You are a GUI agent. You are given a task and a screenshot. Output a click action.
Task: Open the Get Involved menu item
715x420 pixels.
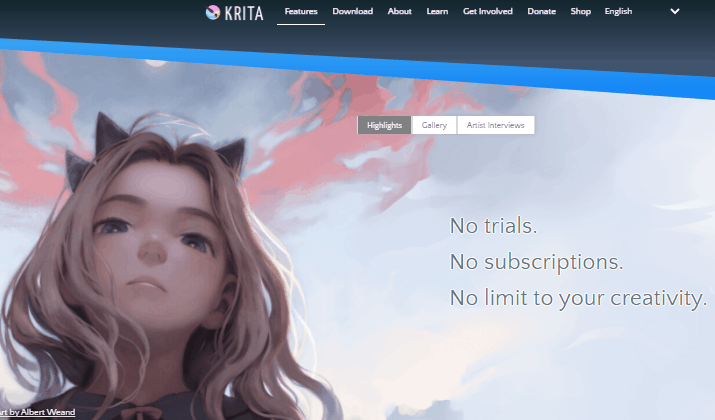[x=487, y=11]
